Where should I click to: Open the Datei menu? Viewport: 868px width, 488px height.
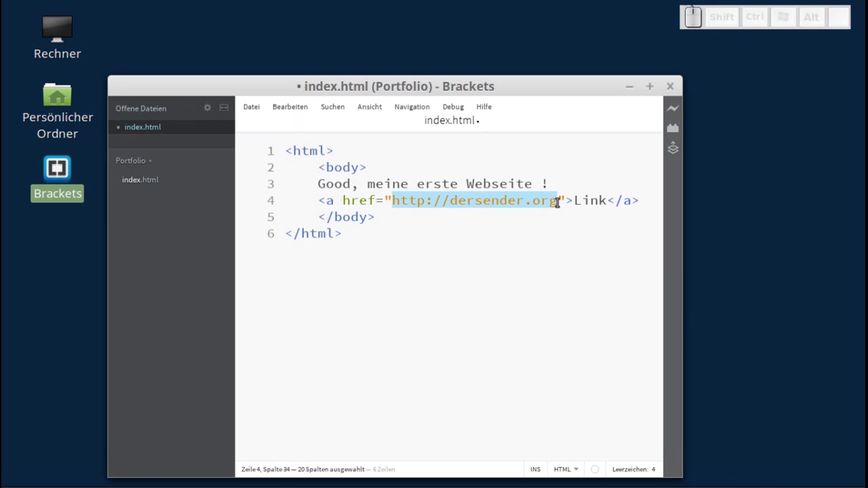pos(251,107)
